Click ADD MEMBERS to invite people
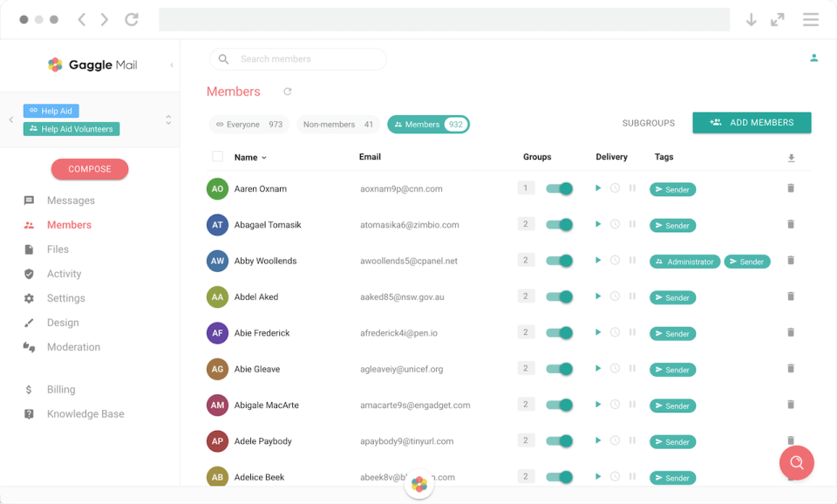Viewport: 837px width, 504px height. click(x=752, y=122)
